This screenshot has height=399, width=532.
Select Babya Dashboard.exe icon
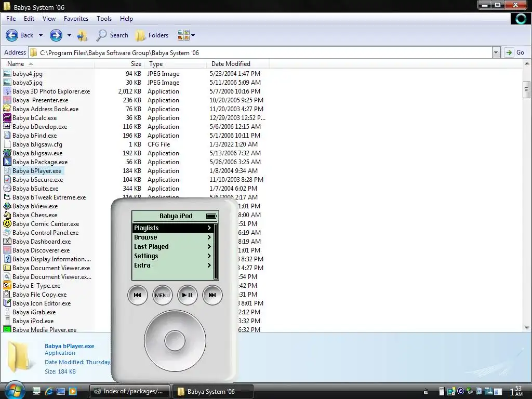point(7,241)
